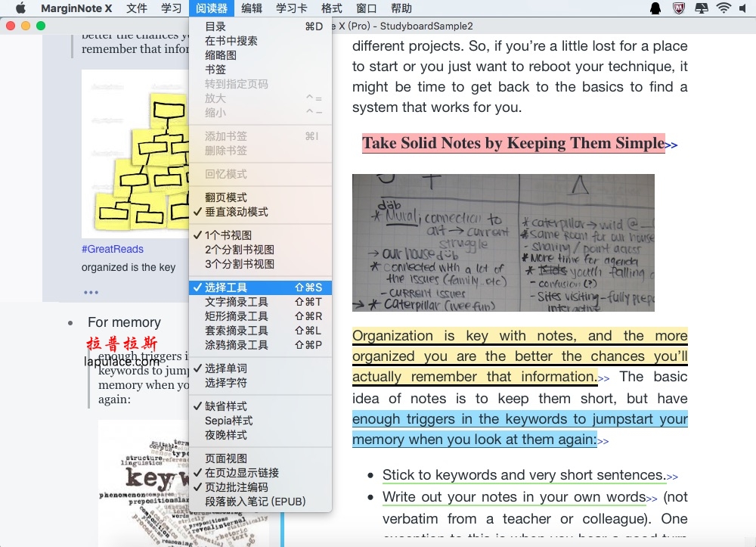The width and height of the screenshot is (756, 547).
Task: Toggle 页边批注编码 option
Action: coord(236,487)
